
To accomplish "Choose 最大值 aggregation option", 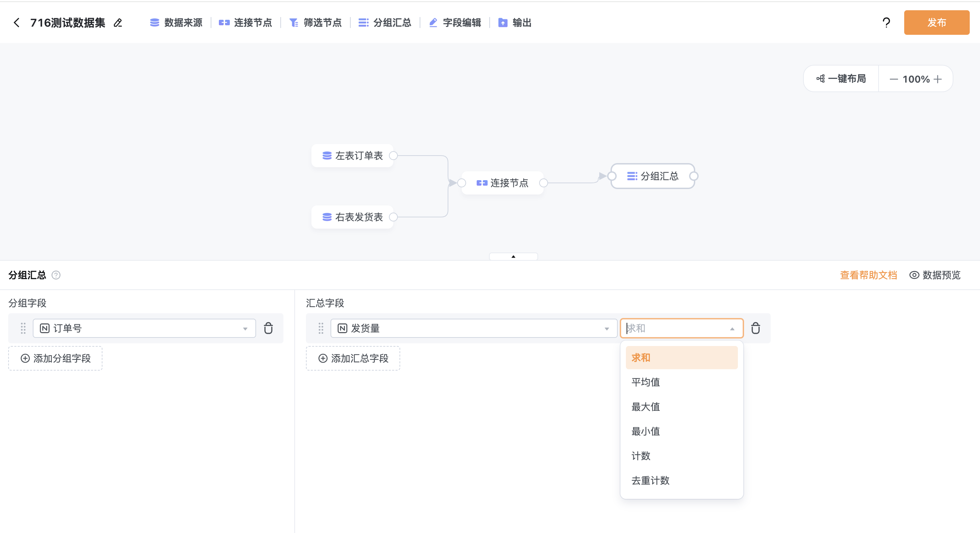I will 681,407.
